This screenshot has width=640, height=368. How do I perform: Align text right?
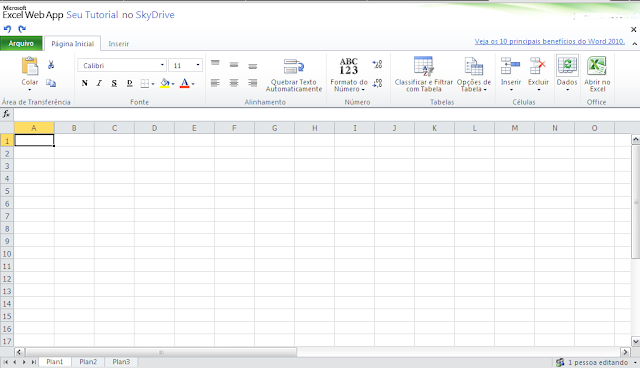(253, 83)
